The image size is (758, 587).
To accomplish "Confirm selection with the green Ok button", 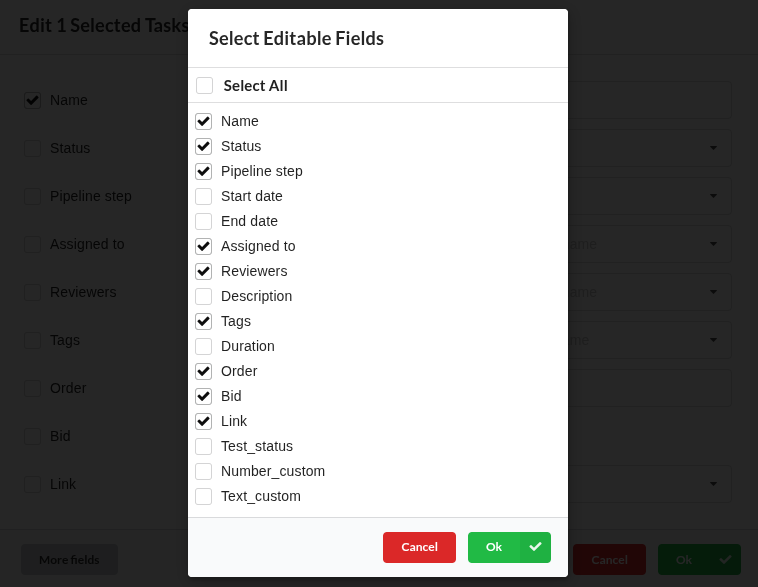I will click(x=494, y=547).
